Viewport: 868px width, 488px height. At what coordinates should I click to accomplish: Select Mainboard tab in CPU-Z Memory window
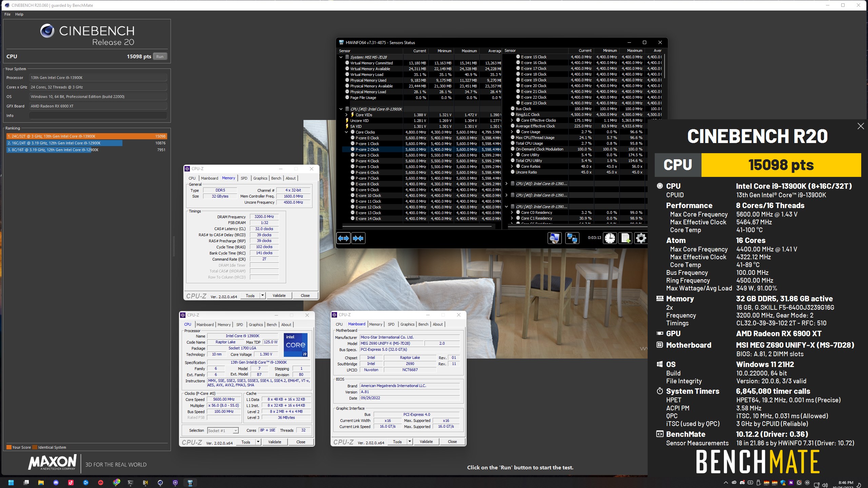210,178
